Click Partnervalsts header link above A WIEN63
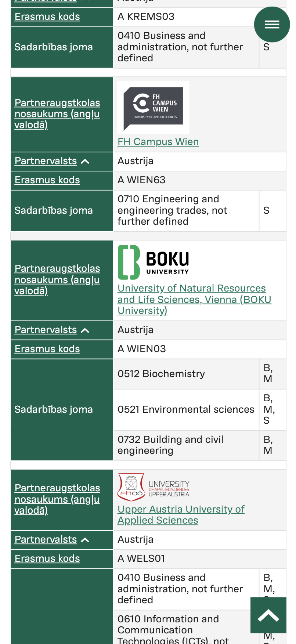Viewport: 296px width, 644px height. pos(46,161)
